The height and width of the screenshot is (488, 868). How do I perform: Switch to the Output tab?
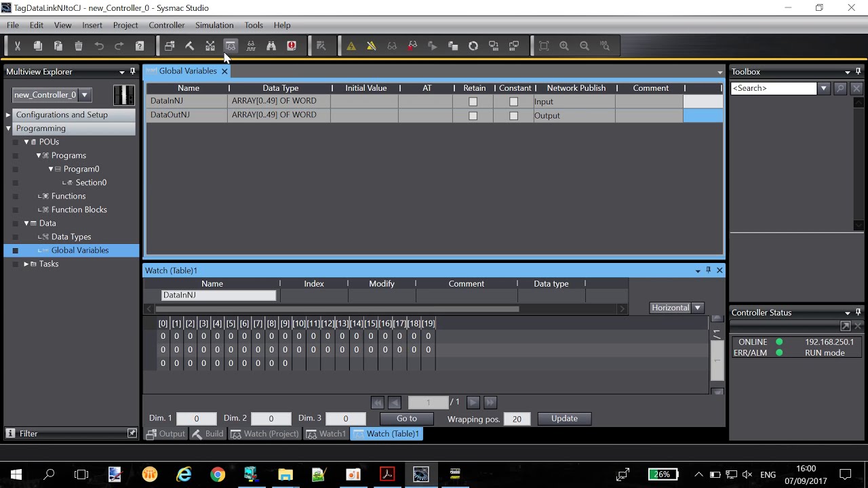(165, 434)
